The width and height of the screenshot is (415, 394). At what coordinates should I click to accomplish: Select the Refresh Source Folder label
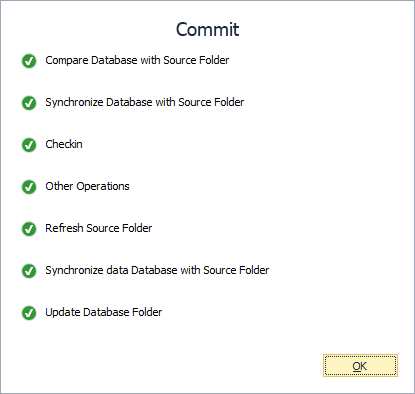tap(99, 228)
